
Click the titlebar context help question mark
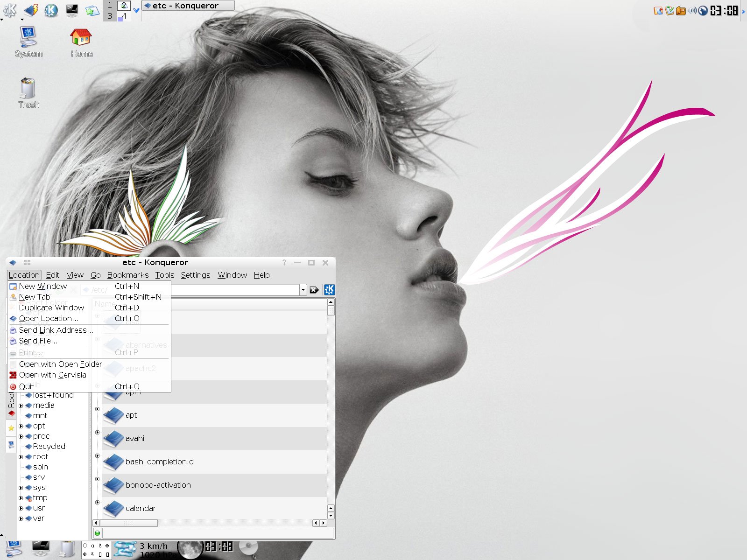click(x=284, y=263)
